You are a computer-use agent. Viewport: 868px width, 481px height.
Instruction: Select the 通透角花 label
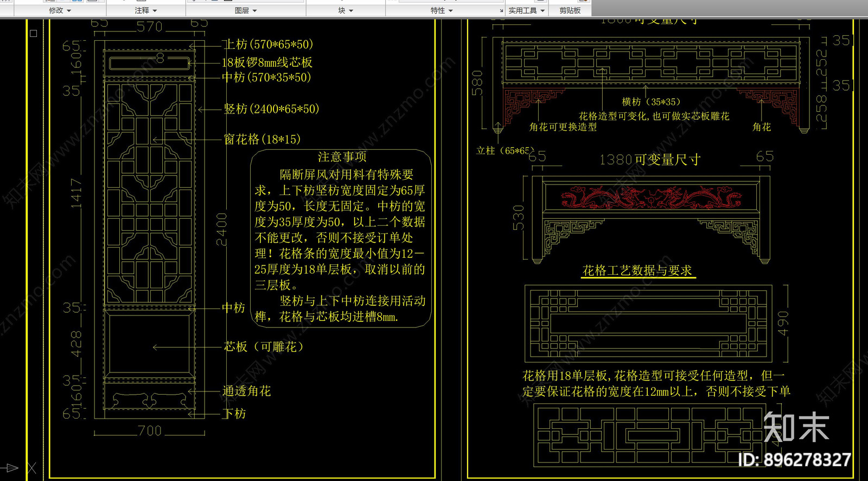click(246, 391)
